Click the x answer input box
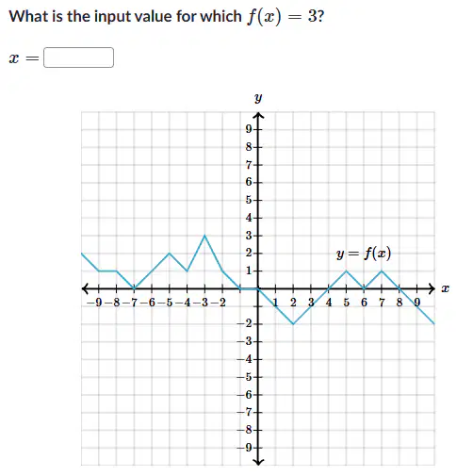This screenshot has width=473, height=476. pos(78,57)
